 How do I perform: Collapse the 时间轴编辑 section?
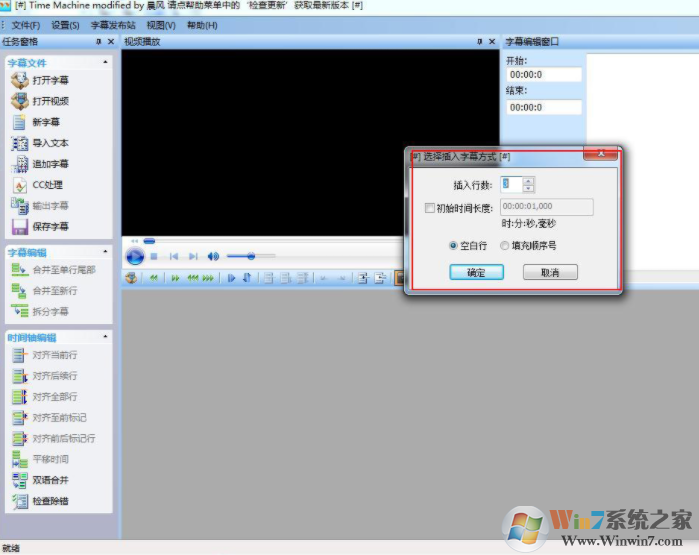[x=105, y=336]
